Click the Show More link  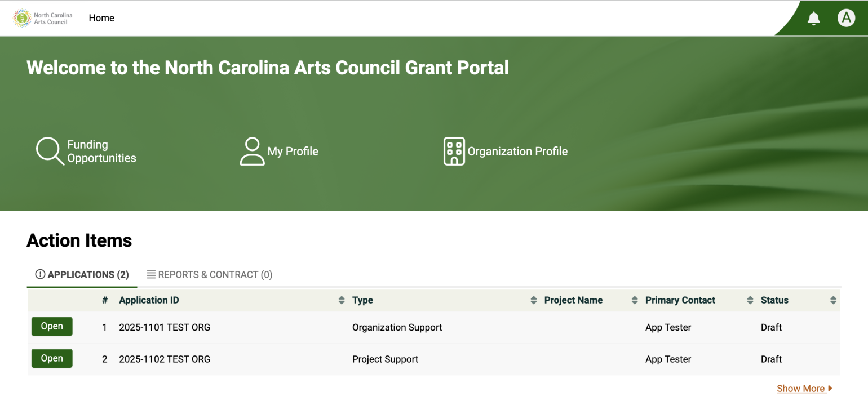pyautogui.click(x=801, y=388)
